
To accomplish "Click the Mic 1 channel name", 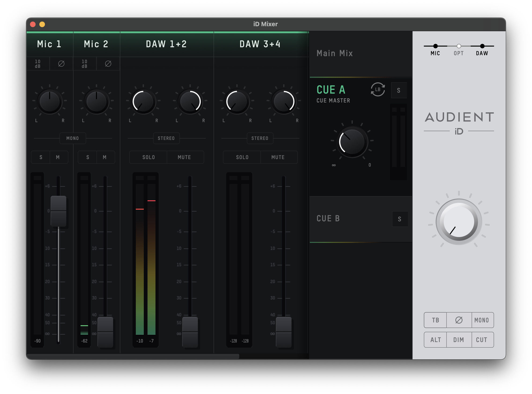I will [49, 44].
